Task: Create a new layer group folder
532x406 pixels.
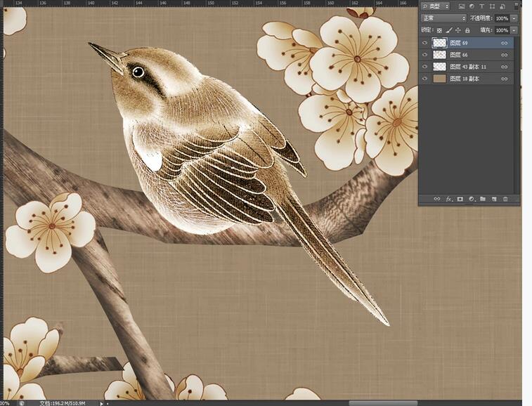Action: [483, 199]
